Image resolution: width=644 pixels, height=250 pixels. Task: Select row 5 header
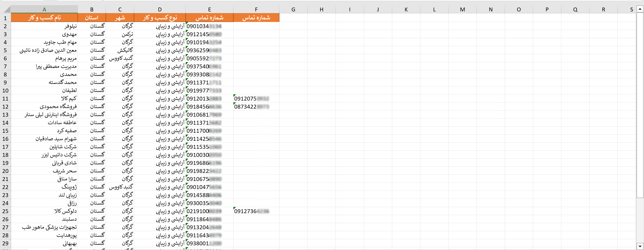coord(5,50)
